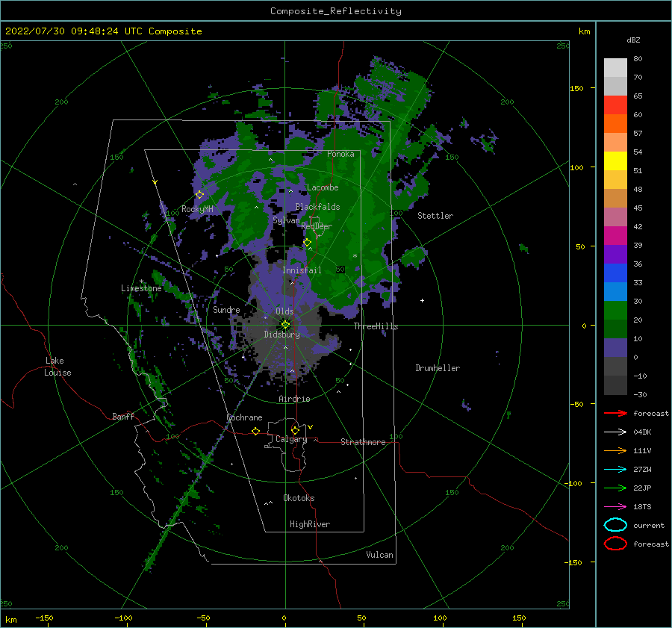Click the Blackfalds city label
The width and height of the screenshot is (672, 628).
pos(317,207)
